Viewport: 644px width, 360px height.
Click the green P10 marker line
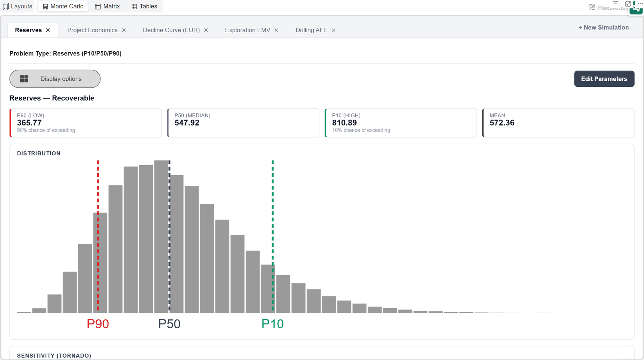[x=273, y=236]
